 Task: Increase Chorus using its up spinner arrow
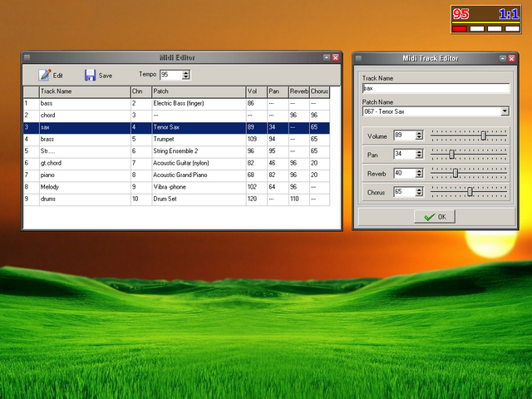419,190
